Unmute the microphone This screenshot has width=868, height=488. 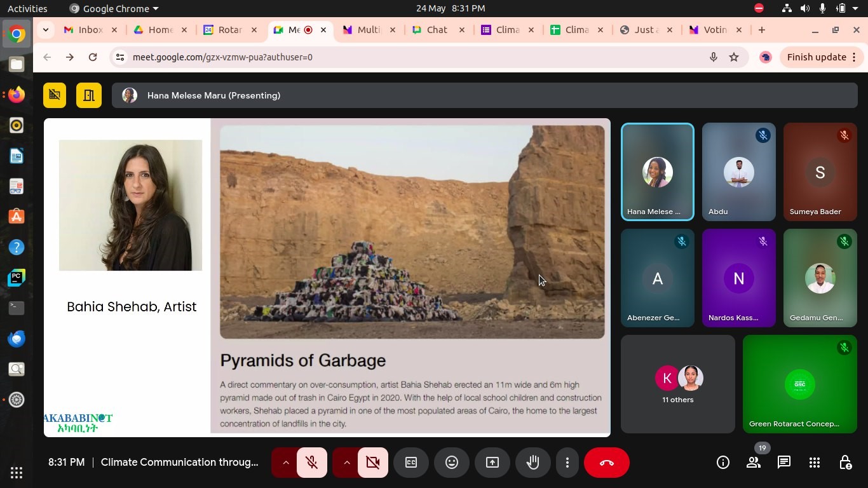coord(311,463)
